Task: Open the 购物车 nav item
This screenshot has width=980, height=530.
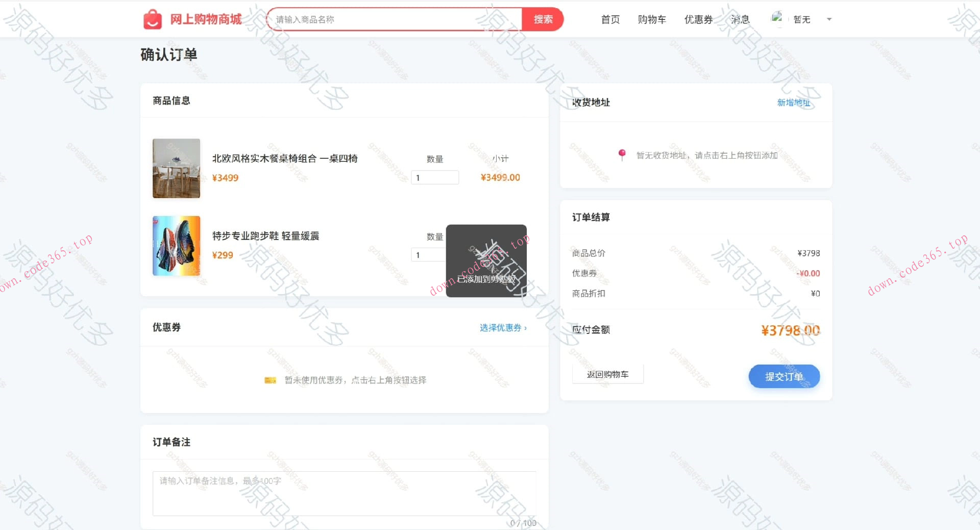Action: (652, 19)
